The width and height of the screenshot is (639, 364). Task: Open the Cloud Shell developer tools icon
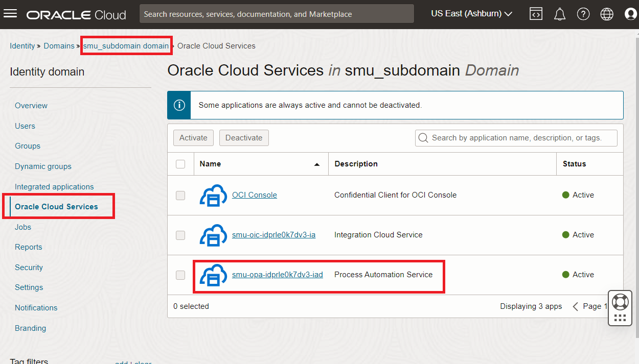(536, 14)
